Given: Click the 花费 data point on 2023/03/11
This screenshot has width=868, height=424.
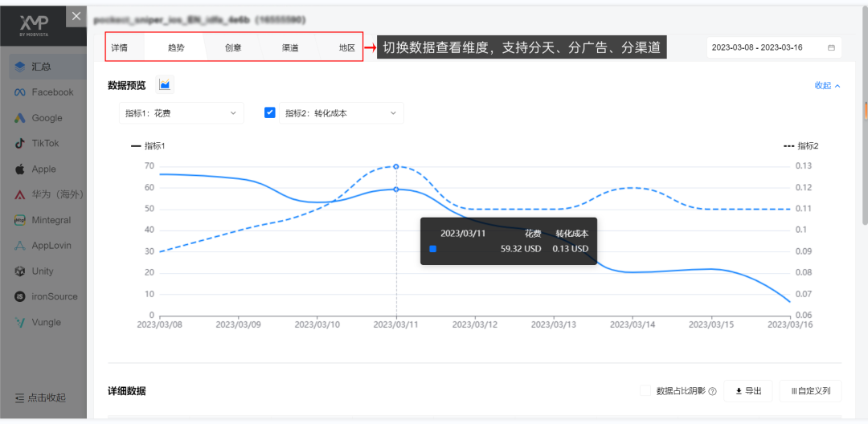Looking at the screenshot, I should tap(395, 189).
